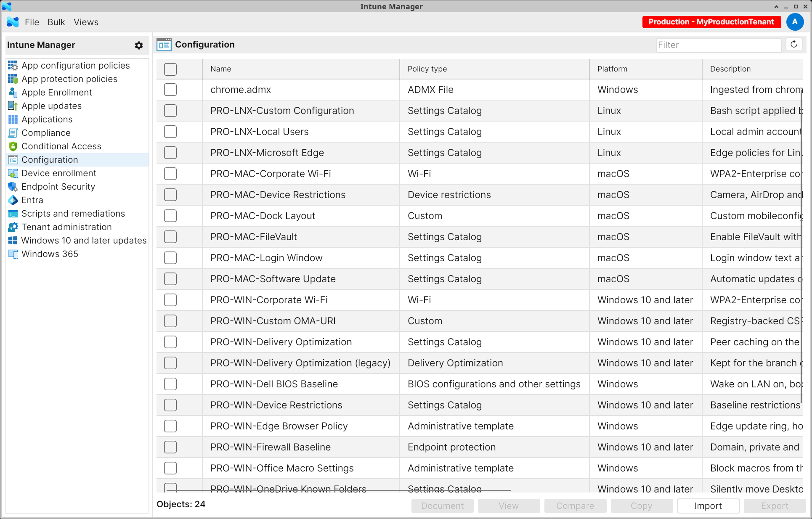Screen dimensions: 812x519
Task: Select the PRO-WIN-Firewall Baseline checkbox
Action: point(170,447)
